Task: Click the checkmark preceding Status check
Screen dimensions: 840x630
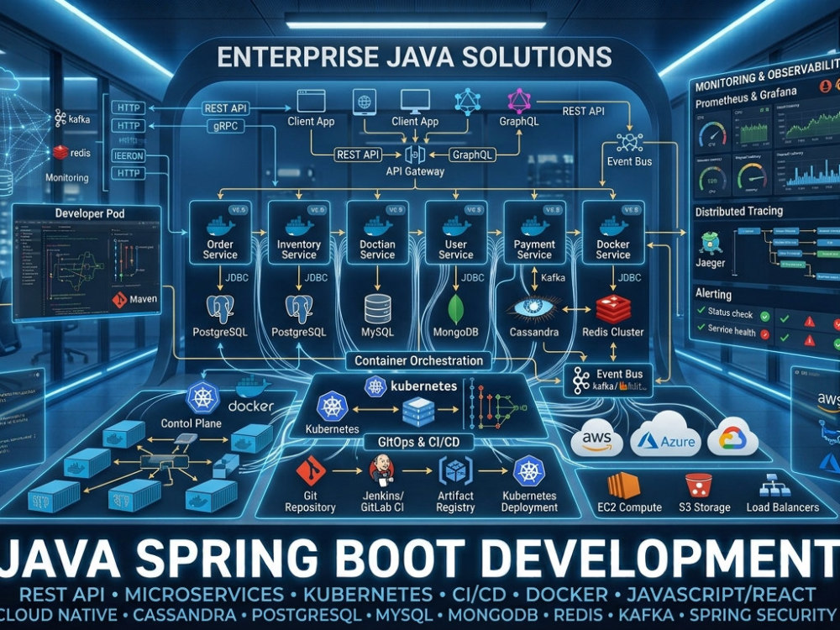Action: (x=701, y=310)
